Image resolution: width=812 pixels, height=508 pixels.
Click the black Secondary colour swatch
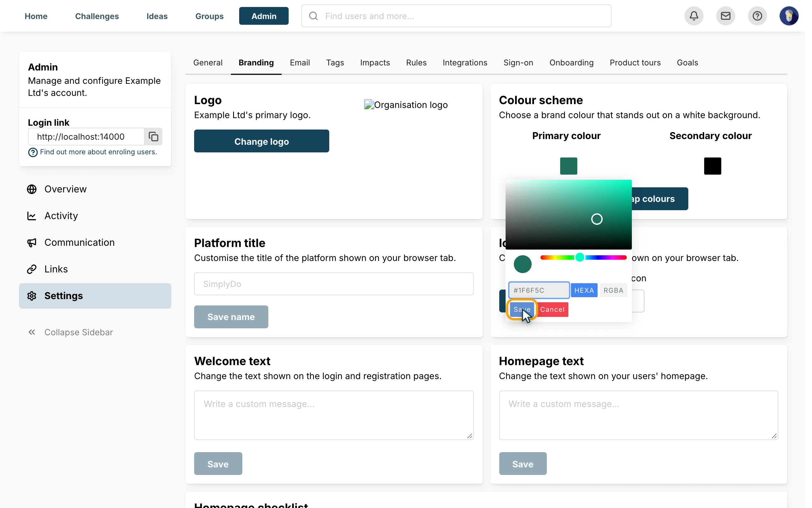pos(712,166)
